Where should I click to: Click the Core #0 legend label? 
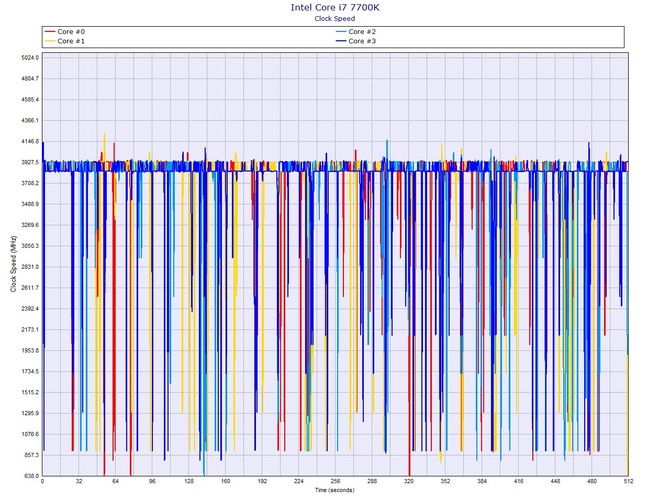pyautogui.click(x=71, y=32)
